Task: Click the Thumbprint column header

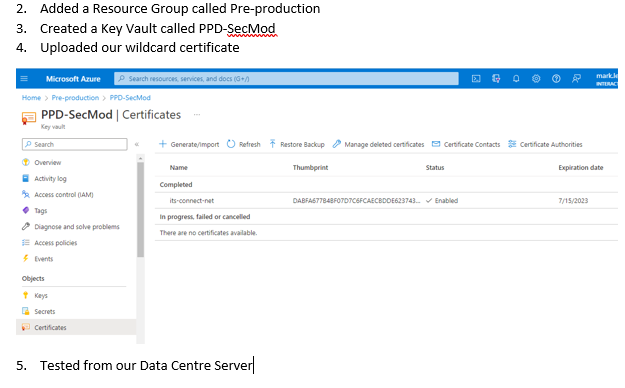Action: tap(311, 167)
